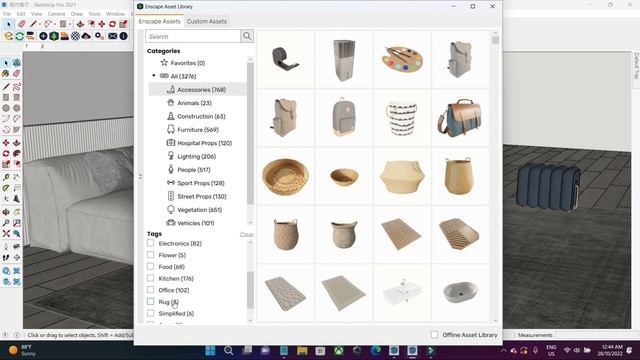Screen dimensions: 640x360
Task: Open Enscape About info icon
Action: pyautogui.click(x=123, y=36)
